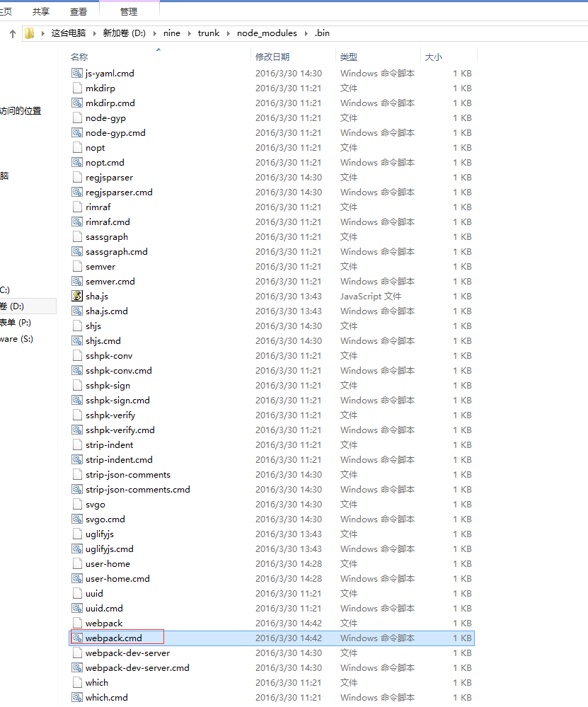
Task: Sort by the 修改日期 column header
Action: pyautogui.click(x=272, y=57)
